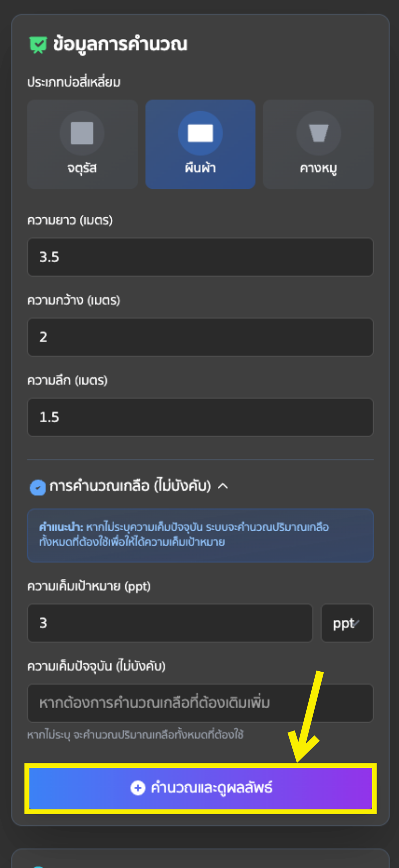Screen dimensions: 399x868
Task: Pick the คางหมู trapezoid pond shape icon
Action: pos(318,133)
